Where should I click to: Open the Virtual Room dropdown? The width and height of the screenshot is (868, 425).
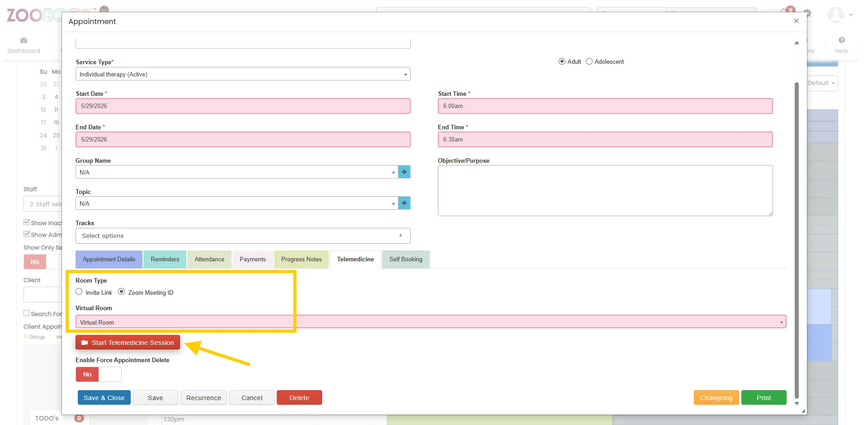coord(431,322)
